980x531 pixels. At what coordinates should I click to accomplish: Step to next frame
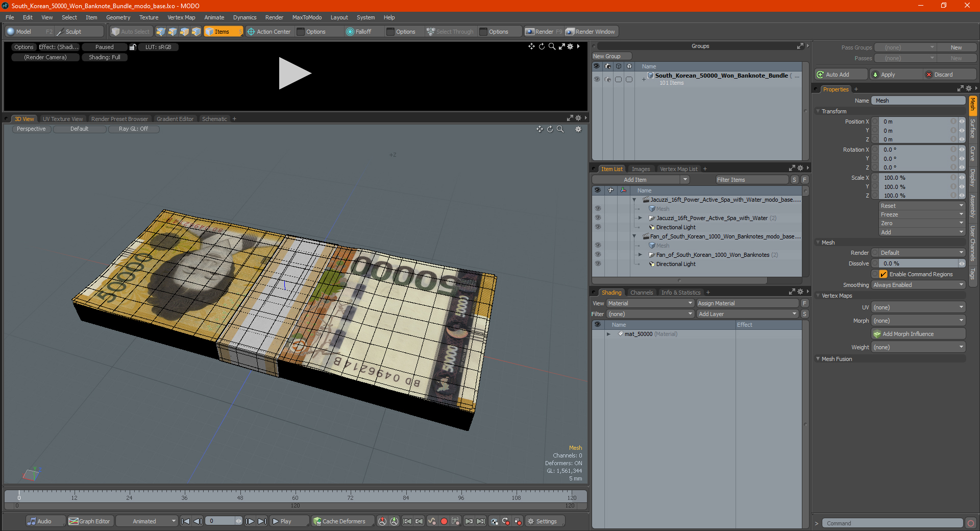pos(250,521)
